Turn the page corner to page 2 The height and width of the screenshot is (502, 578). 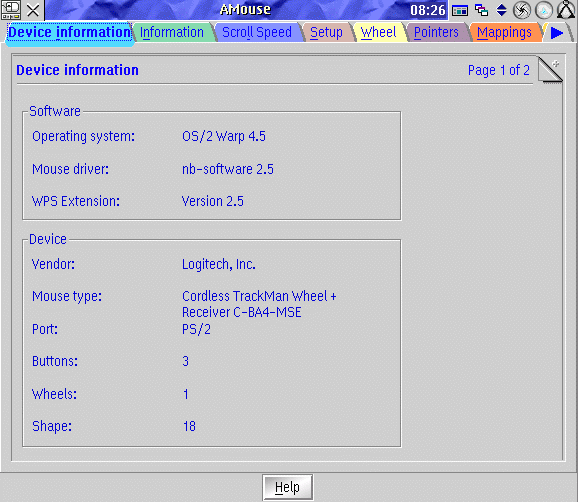click(x=550, y=69)
